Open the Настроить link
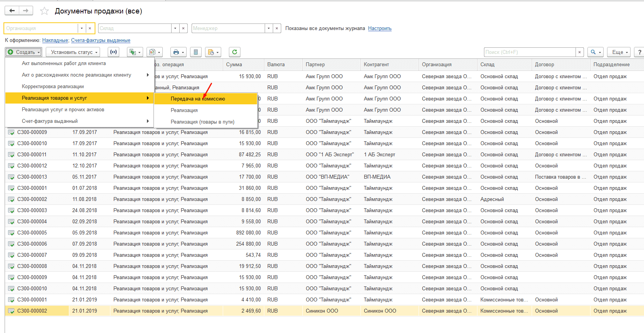The height and width of the screenshot is (333, 644). pos(380,28)
